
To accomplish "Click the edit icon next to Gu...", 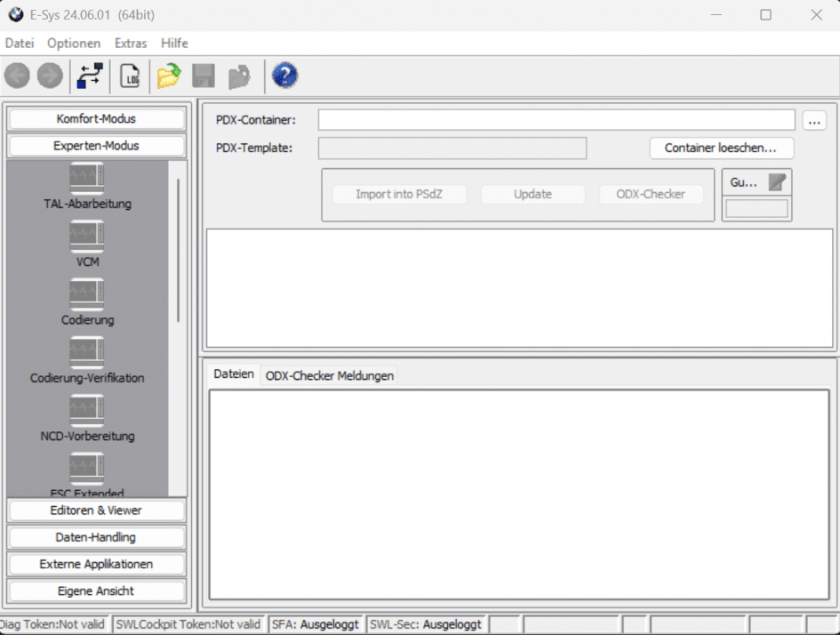I will (x=777, y=181).
